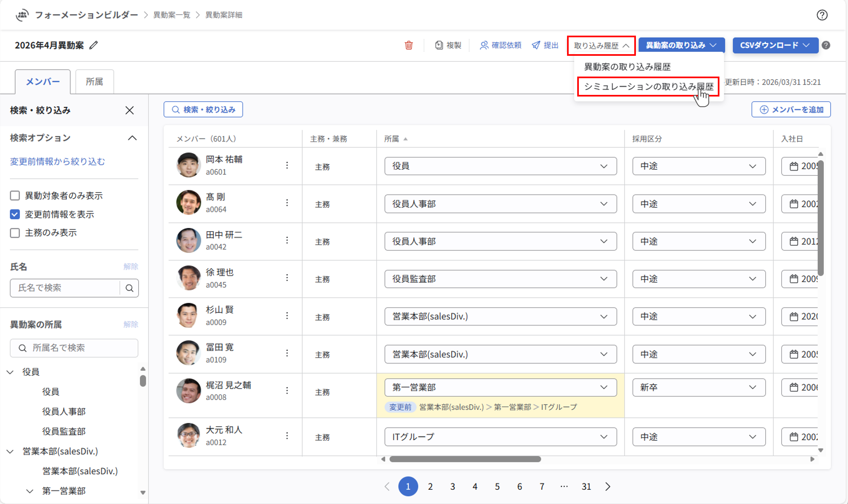Enable the 異動対象者のみ表示 checkbox
Viewport: 848px width, 504px height.
tap(15, 196)
